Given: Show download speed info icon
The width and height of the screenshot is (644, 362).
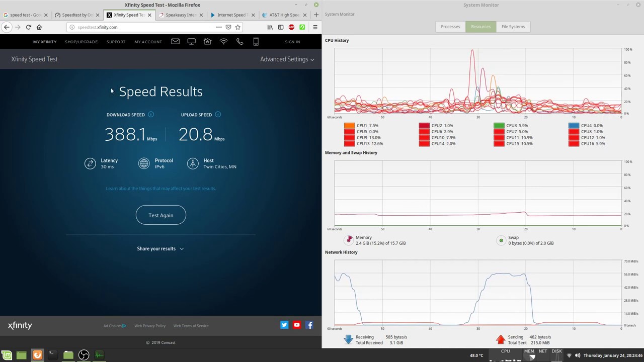Looking at the screenshot, I should point(150,114).
